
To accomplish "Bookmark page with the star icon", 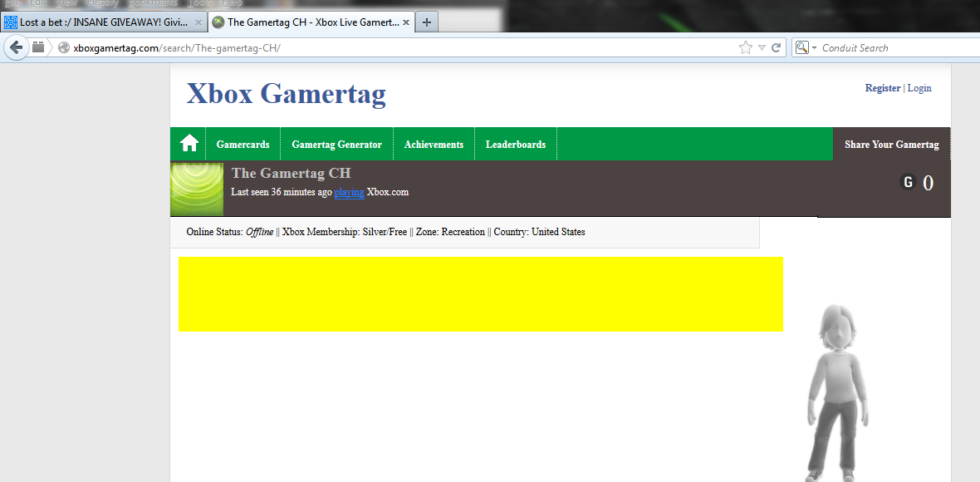I will [x=745, y=47].
